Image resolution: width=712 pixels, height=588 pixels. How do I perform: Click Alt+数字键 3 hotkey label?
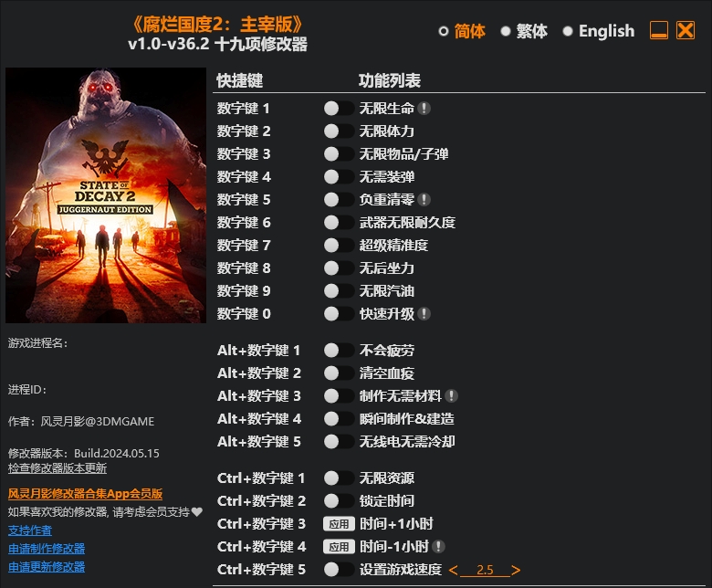[259, 396]
